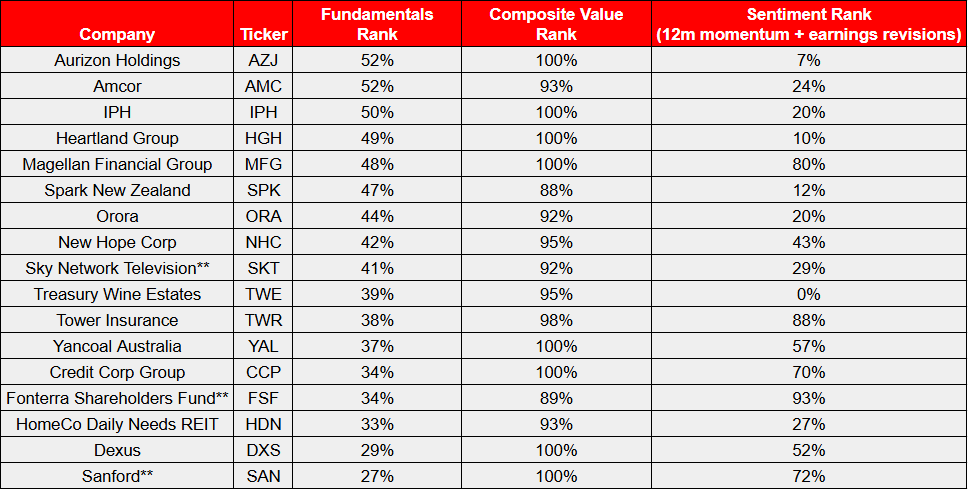Click the Heartland Group cell
The image size is (968, 489).
[x=117, y=138]
